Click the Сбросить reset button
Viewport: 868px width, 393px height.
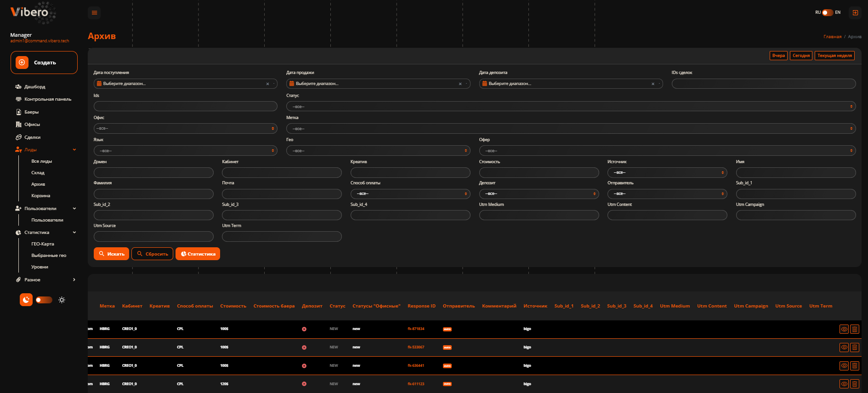tap(153, 254)
